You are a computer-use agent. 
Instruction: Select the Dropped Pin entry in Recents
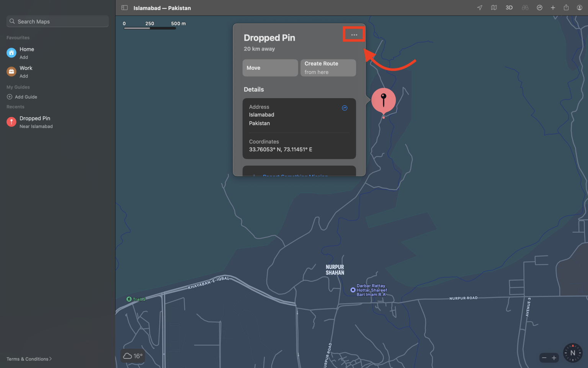pos(35,122)
